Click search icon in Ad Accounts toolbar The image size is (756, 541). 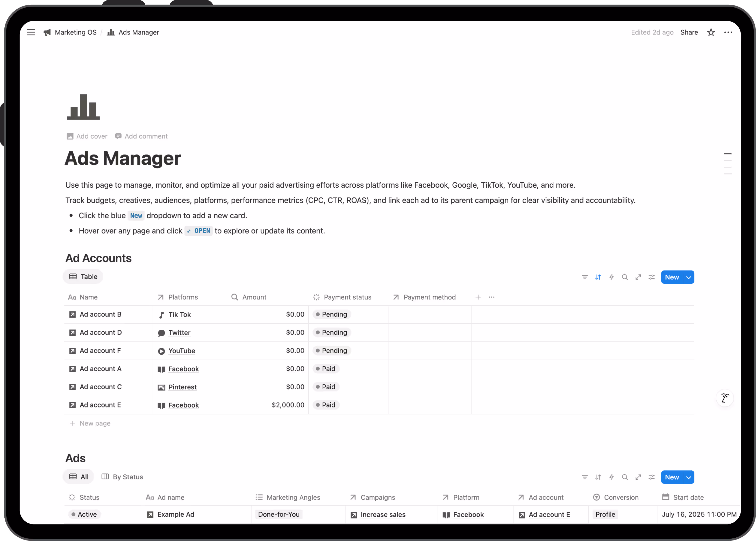coord(625,277)
